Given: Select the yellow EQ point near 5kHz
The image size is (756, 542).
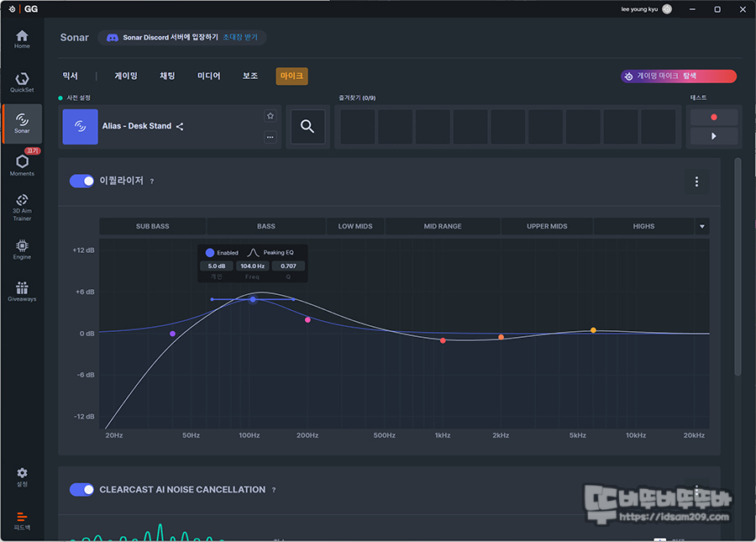Looking at the screenshot, I should click(x=593, y=330).
